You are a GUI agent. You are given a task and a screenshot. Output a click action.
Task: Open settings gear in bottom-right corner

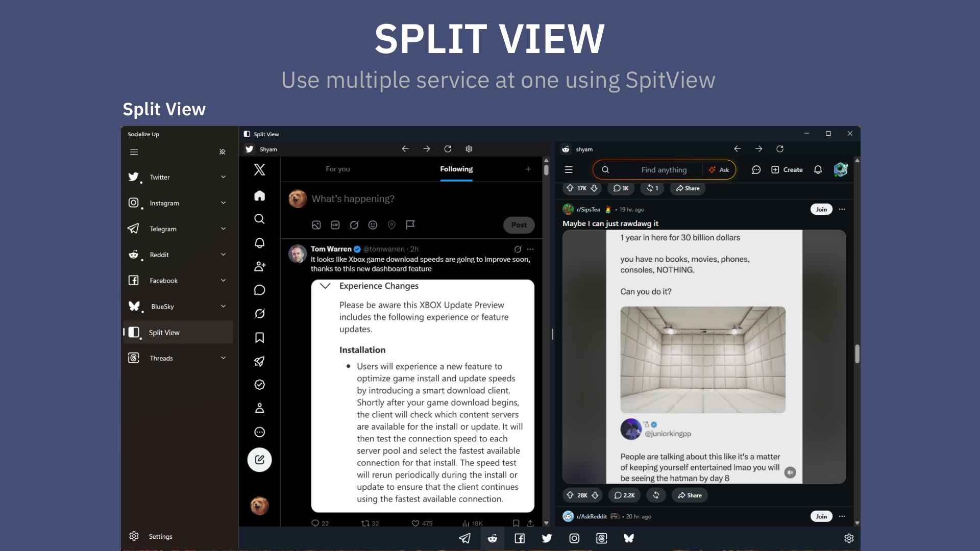(849, 538)
